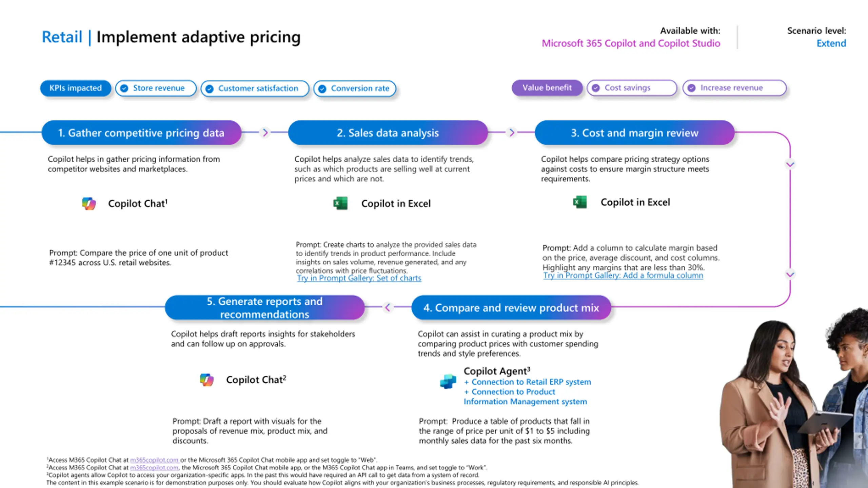Select the '1. Gather competitive pricing data' step header
The width and height of the screenshot is (868, 488).
141,133
